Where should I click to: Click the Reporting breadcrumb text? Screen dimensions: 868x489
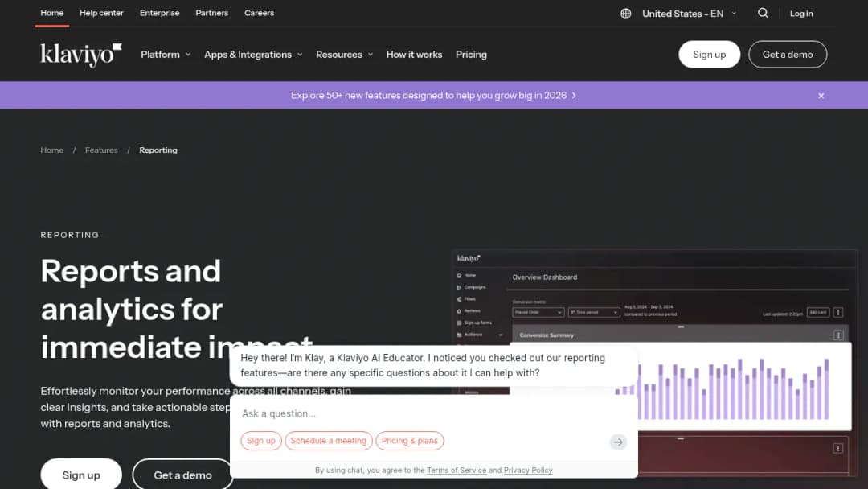point(158,150)
